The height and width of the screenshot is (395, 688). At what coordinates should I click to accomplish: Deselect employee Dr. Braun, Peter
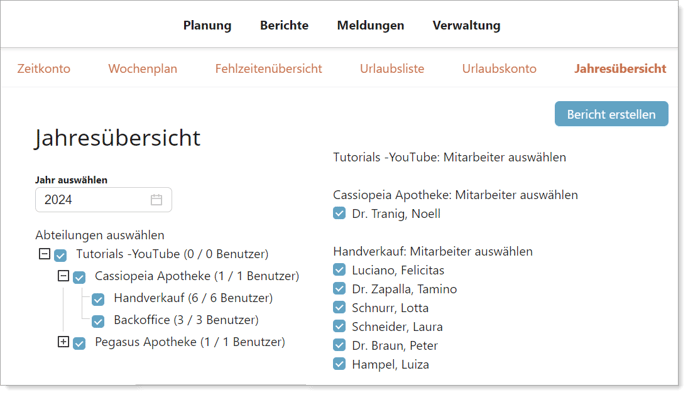click(339, 345)
